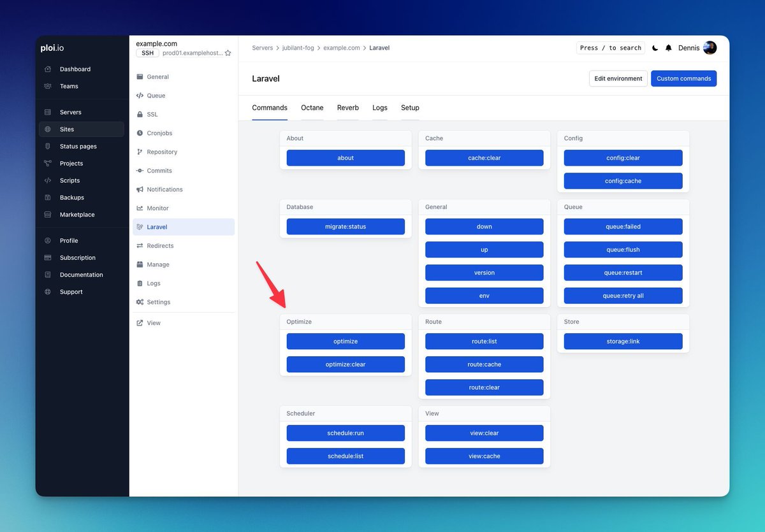Click the Servers icon in sidebar
This screenshot has width=765, height=532.
48,112
